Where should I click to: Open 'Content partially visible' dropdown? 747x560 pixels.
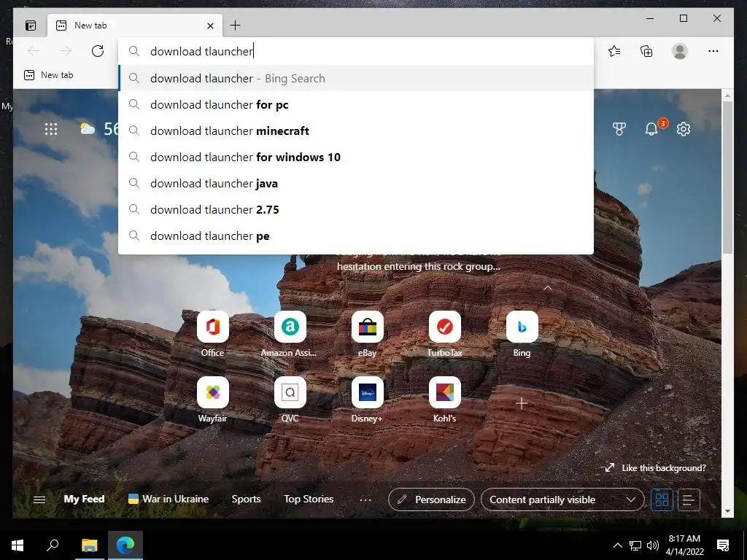tap(562, 499)
